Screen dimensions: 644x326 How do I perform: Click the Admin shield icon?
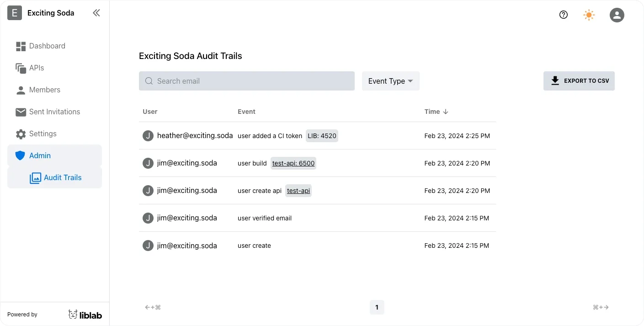(x=21, y=155)
